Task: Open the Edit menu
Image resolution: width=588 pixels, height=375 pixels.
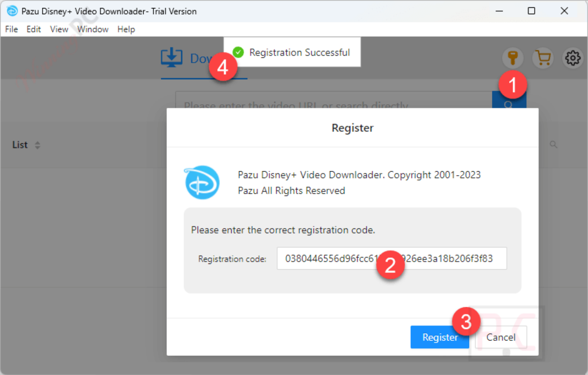Action: [34, 29]
